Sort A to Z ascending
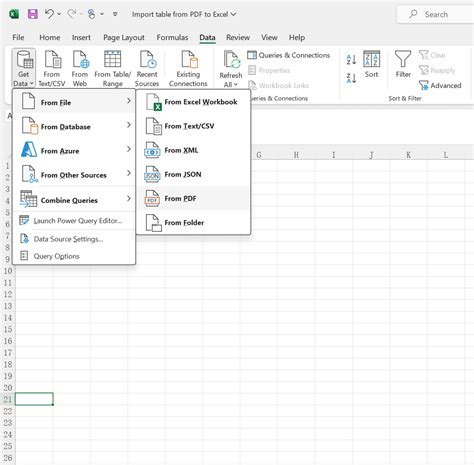The height and width of the screenshot is (465, 474). click(351, 60)
